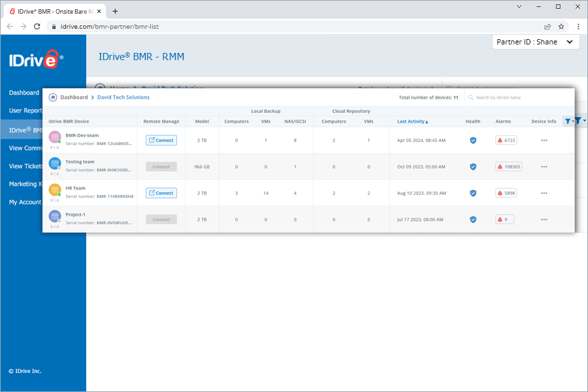This screenshot has width=588, height=392.
Task: Go to the Dashboard breadcrumb link
Action: click(74, 97)
